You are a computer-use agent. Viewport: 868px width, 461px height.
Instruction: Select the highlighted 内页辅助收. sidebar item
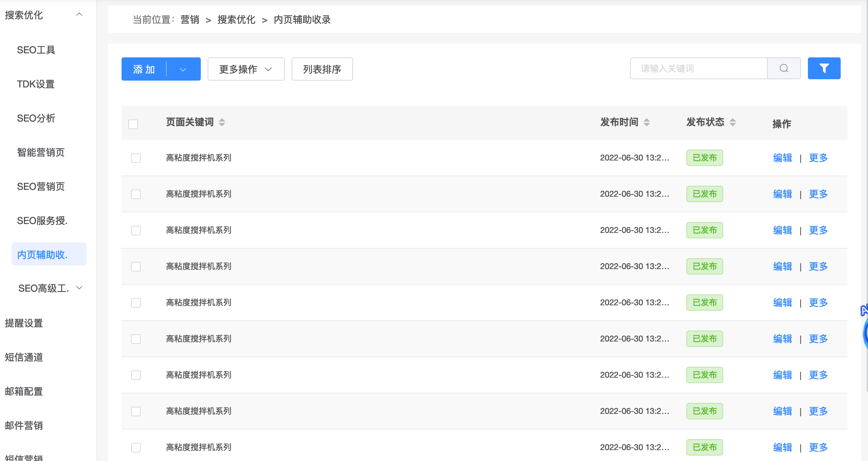[49, 254]
